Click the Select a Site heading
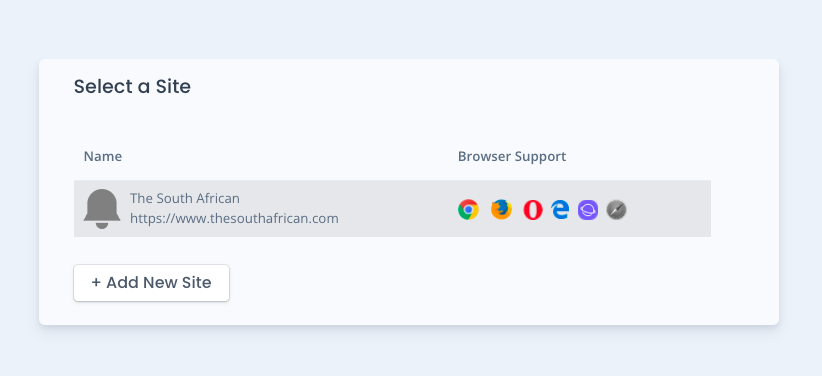822x376 pixels. coord(132,87)
